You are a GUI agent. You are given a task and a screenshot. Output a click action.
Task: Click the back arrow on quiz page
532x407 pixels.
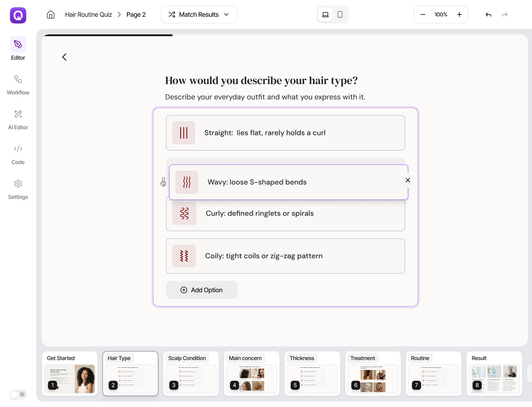(64, 57)
